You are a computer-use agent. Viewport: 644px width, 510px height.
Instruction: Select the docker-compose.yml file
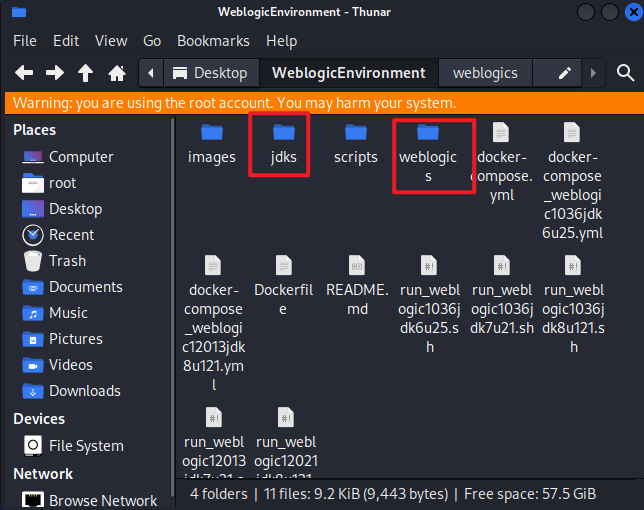point(501,163)
